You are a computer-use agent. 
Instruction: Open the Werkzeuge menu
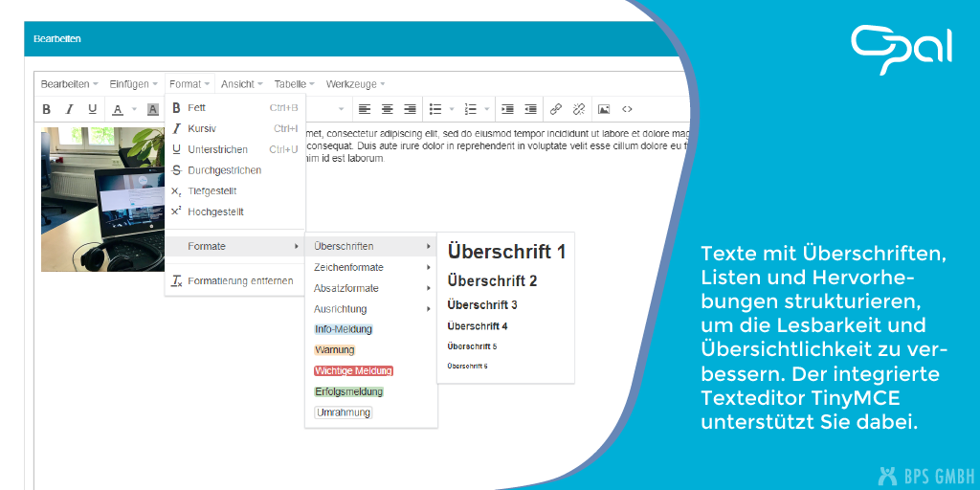(x=355, y=84)
